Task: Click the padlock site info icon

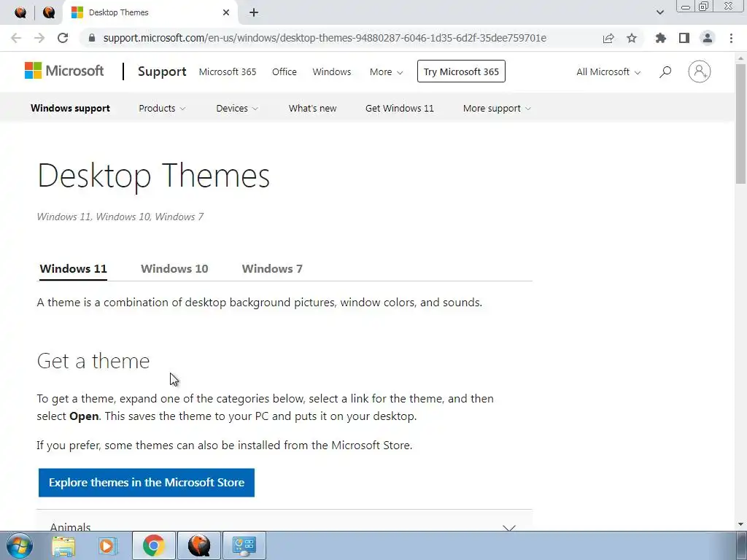Action: [92, 38]
